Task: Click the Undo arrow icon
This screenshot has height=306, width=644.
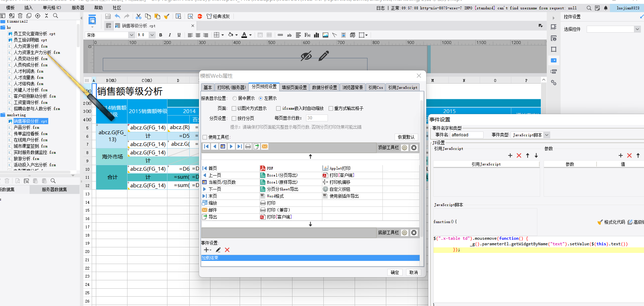Action: click(117, 16)
